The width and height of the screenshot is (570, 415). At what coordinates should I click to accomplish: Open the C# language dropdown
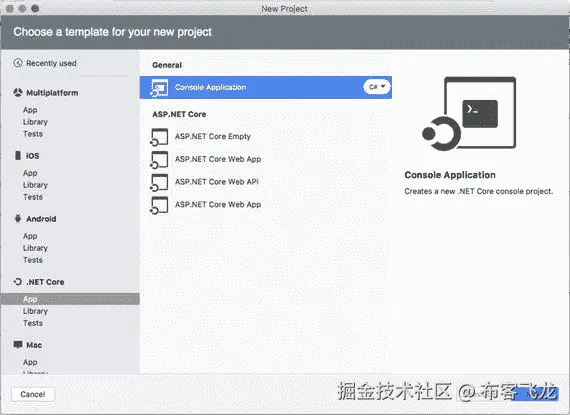[377, 87]
